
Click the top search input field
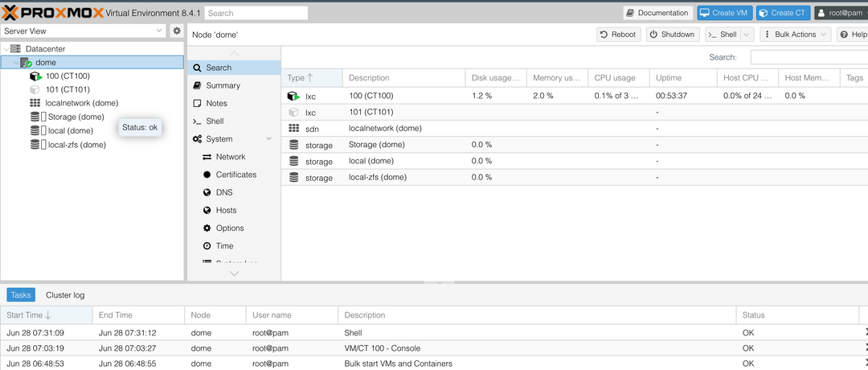click(x=256, y=13)
